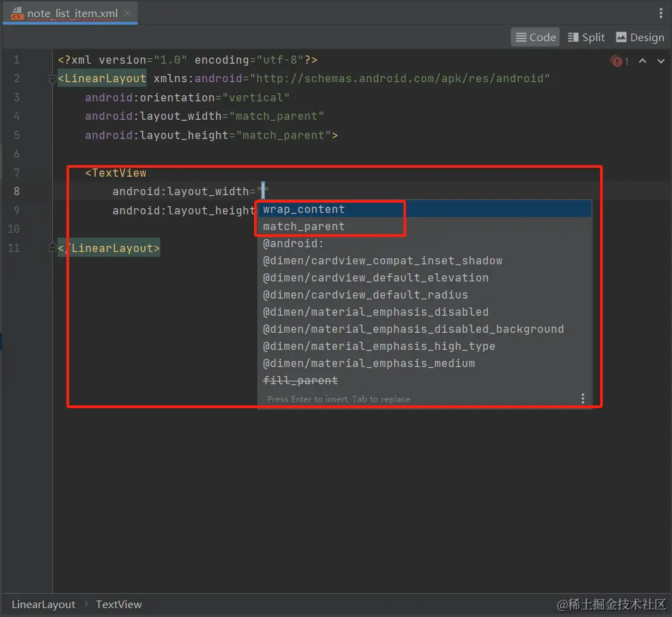The width and height of the screenshot is (672, 617).
Task: Collapse fold at closing LinearLayout tag
Action: pos(52,247)
